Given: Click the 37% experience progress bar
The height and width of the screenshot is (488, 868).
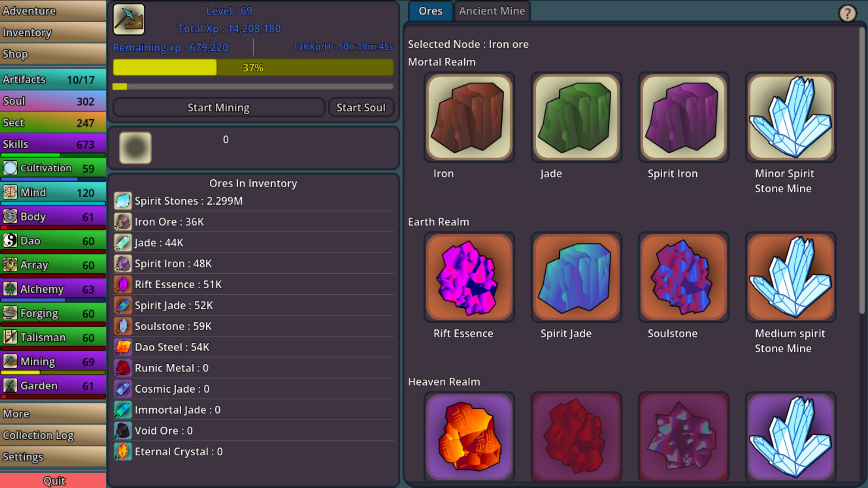Looking at the screenshot, I should [253, 67].
